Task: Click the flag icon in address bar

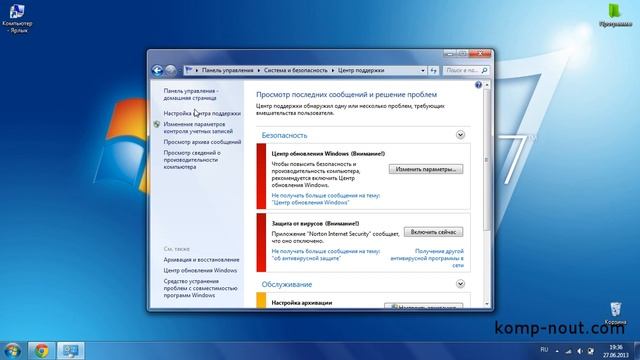Action: point(189,70)
